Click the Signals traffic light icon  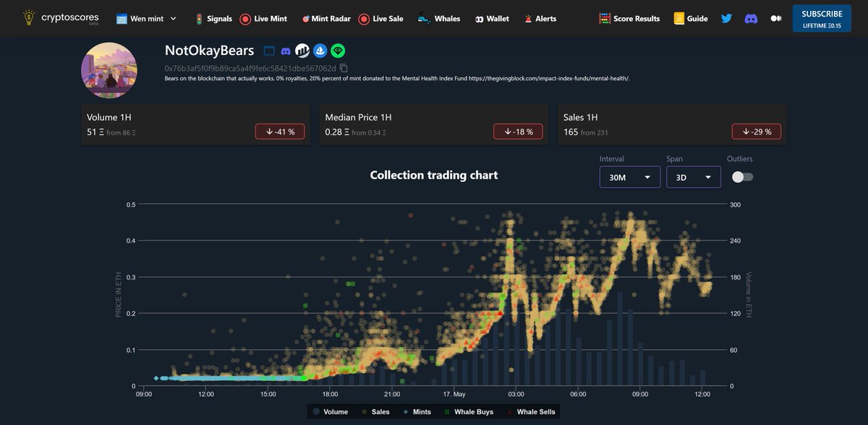click(199, 19)
